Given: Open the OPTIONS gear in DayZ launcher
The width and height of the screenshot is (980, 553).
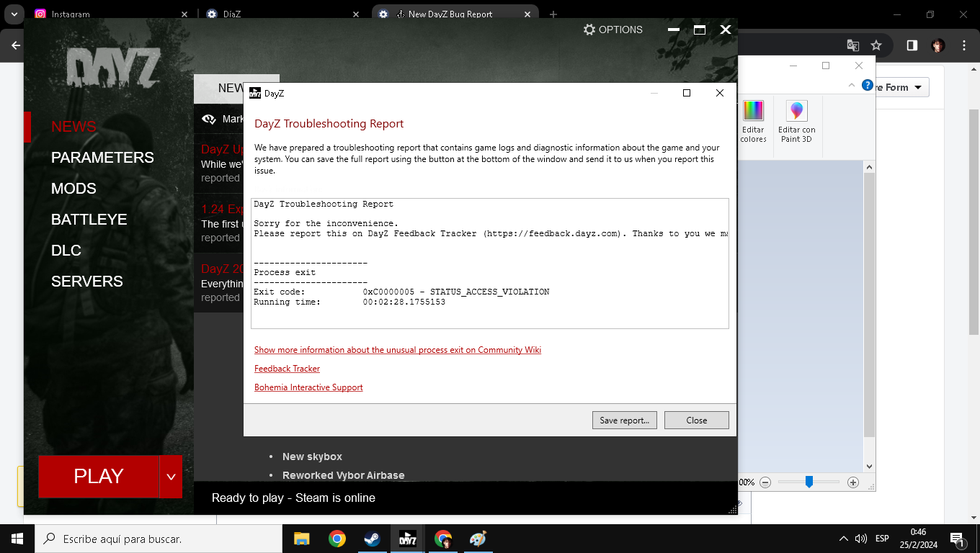Looking at the screenshot, I should [x=612, y=30].
